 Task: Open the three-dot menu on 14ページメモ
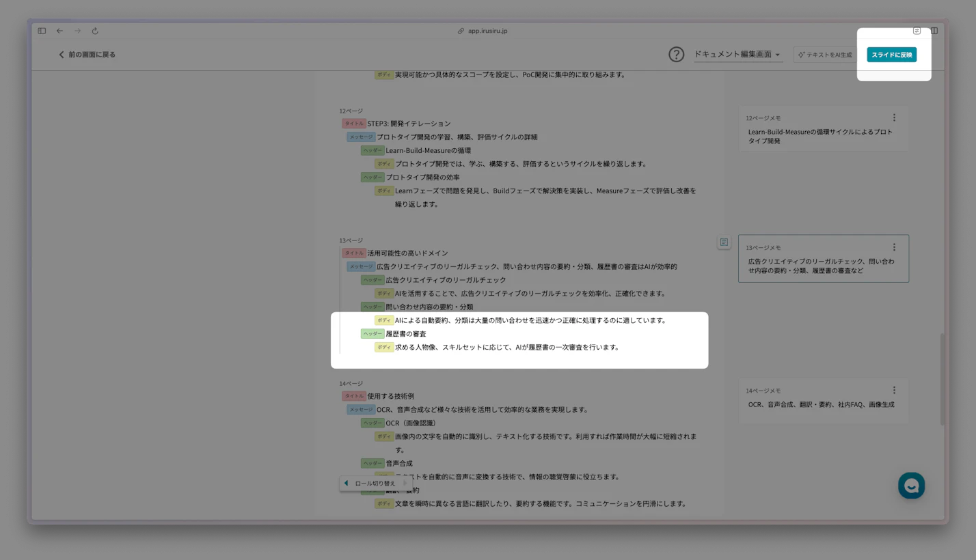point(894,390)
